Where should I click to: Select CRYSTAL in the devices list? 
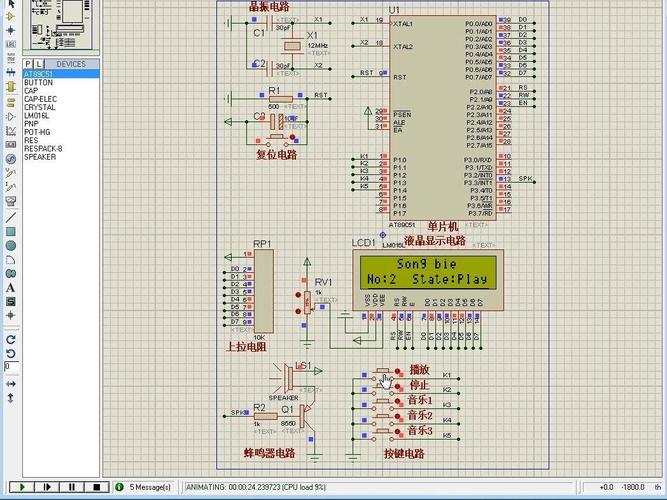pyautogui.click(x=40, y=107)
